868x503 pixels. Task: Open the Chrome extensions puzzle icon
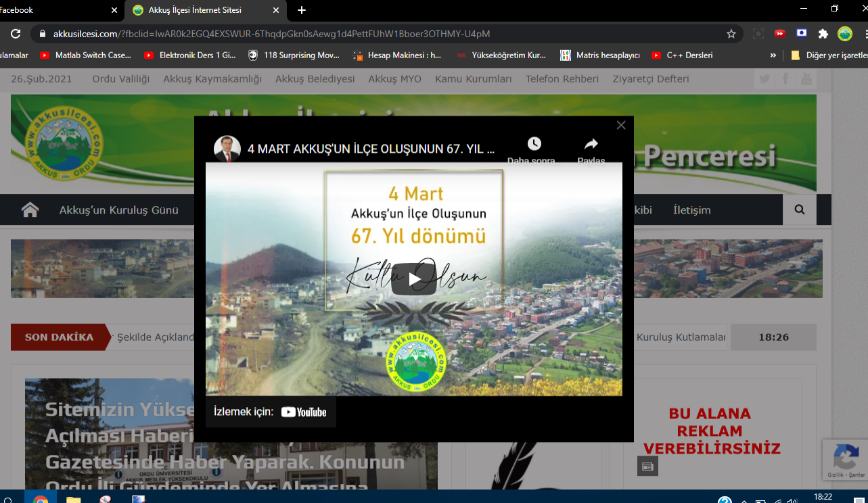click(x=823, y=34)
